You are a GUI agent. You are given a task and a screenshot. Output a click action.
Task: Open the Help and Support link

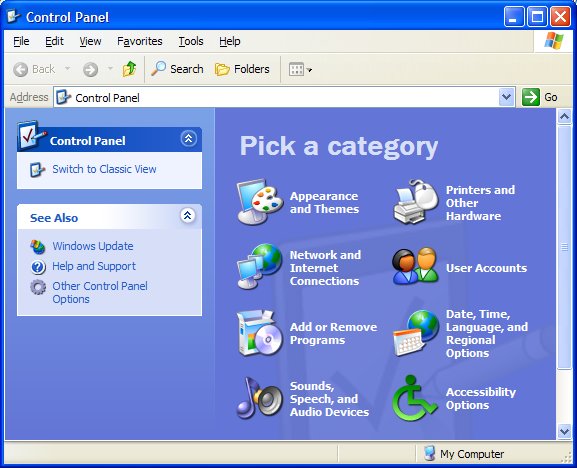pyautogui.click(x=94, y=266)
